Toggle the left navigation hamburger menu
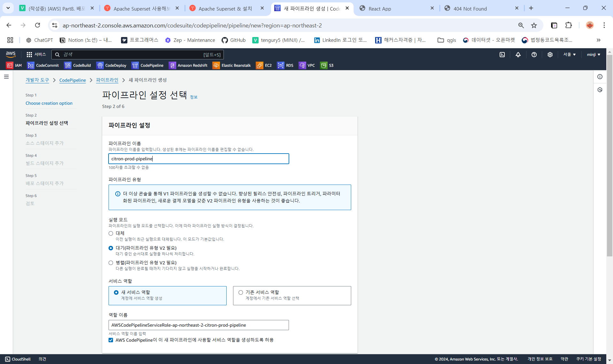The width and height of the screenshot is (613, 364). (6, 77)
